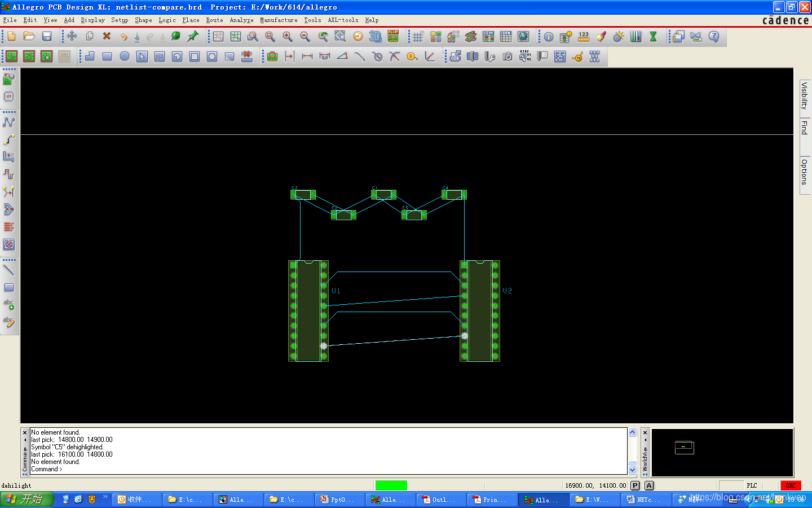Open the File menu

(x=10, y=20)
